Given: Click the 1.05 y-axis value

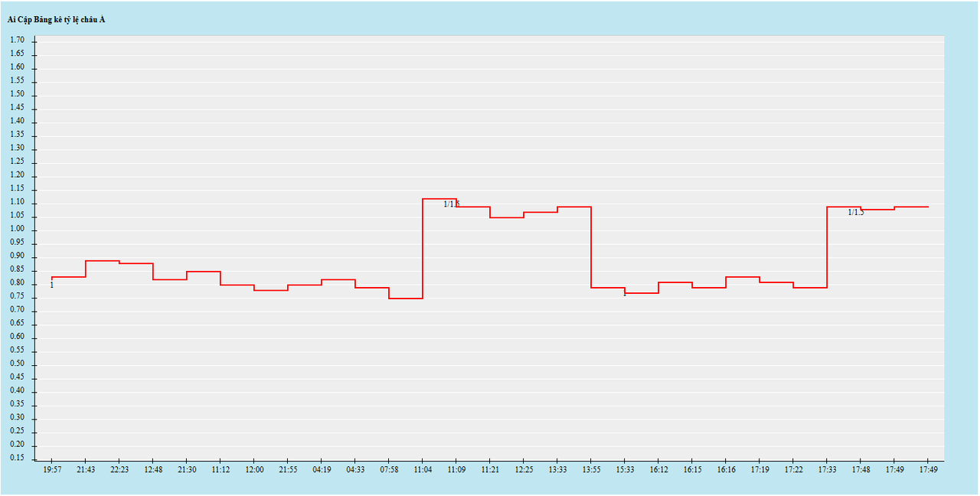Looking at the screenshot, I should click(x=18, y=216).
